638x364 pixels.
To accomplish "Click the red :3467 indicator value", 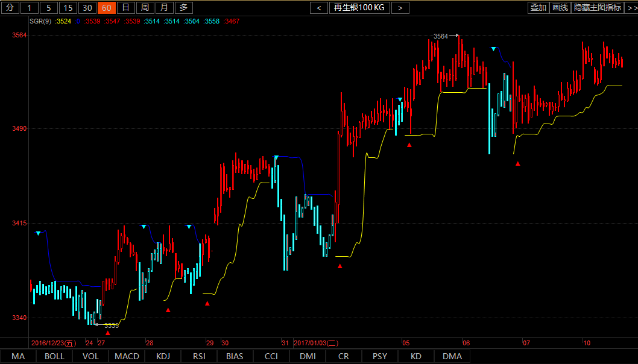I will pos(232,21).
